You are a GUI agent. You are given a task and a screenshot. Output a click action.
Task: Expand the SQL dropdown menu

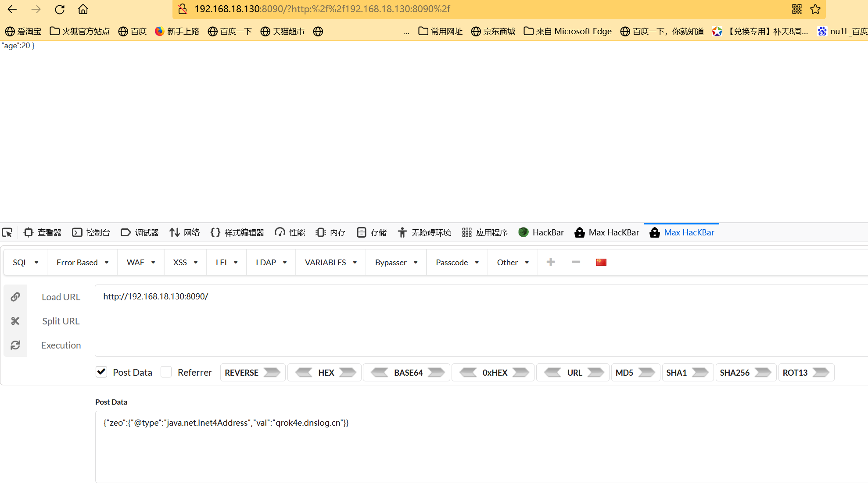pyautogui.click(x=25, y=262)
